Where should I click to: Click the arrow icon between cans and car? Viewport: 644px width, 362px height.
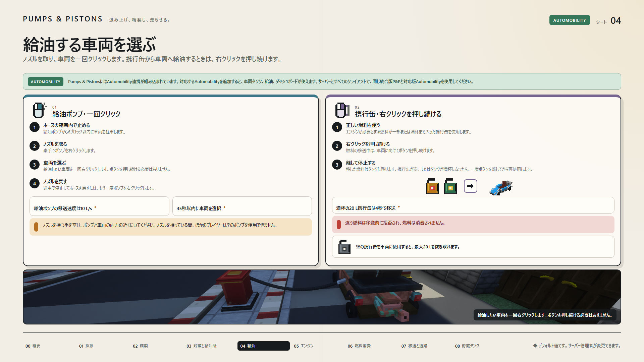coord(471,186)
